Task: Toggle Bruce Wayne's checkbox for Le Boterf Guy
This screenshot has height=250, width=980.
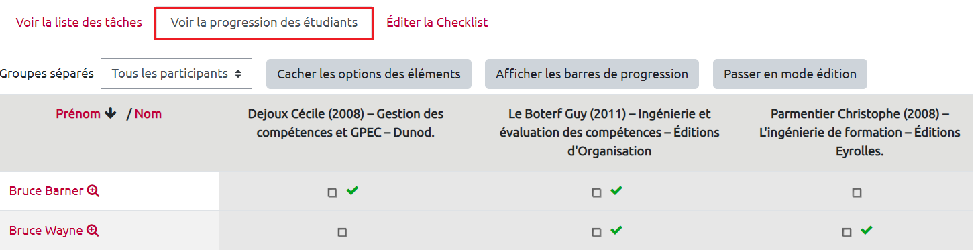Action: tap(597, 233)
